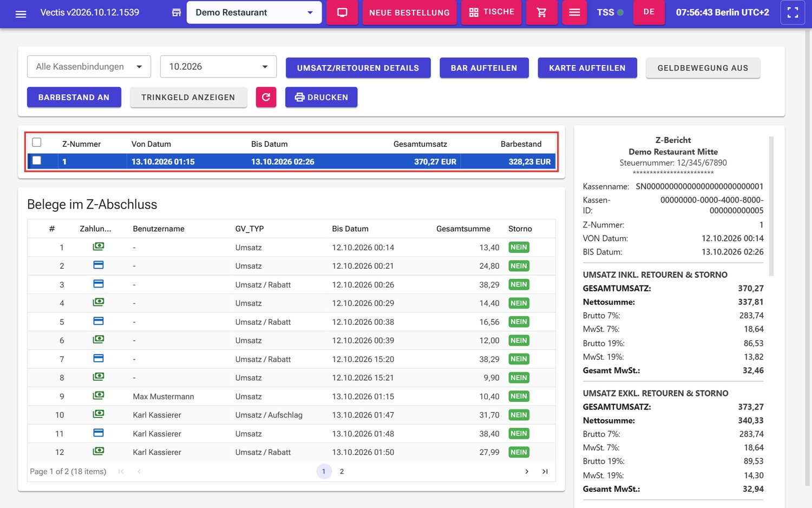The width and height of the screenshot is (812, 508).
Task: Click the store icon beside Demo Restaurant
Action: (176, 12)
